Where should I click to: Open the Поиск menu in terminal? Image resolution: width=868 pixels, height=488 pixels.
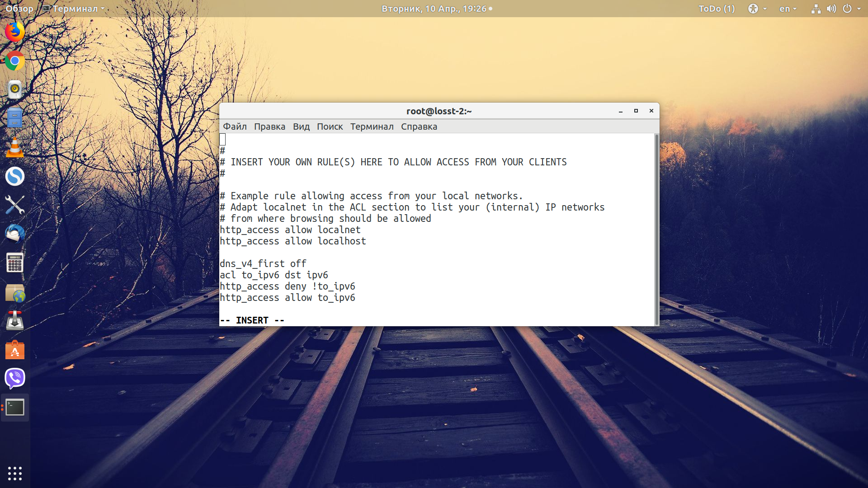click(330, 127)
